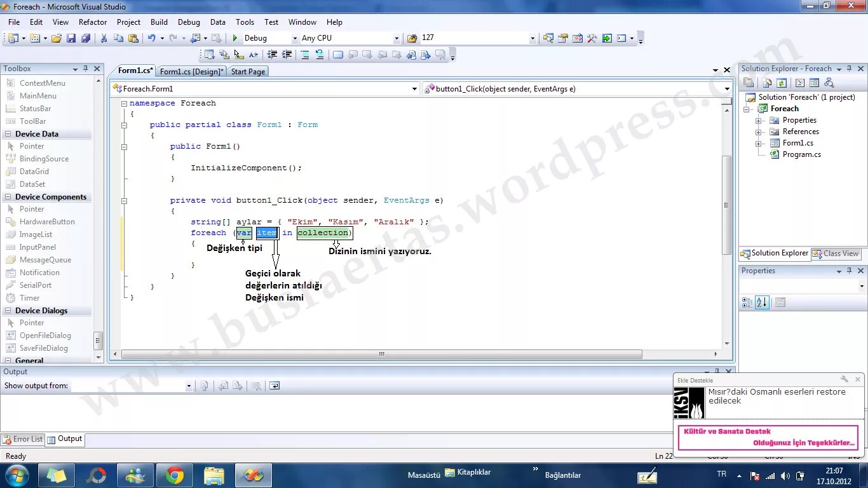This screenshot has height=488, width=868.
Task: Click the Find in Files icon beside 127
Action: pyautogui.click(x=412, y=38)
